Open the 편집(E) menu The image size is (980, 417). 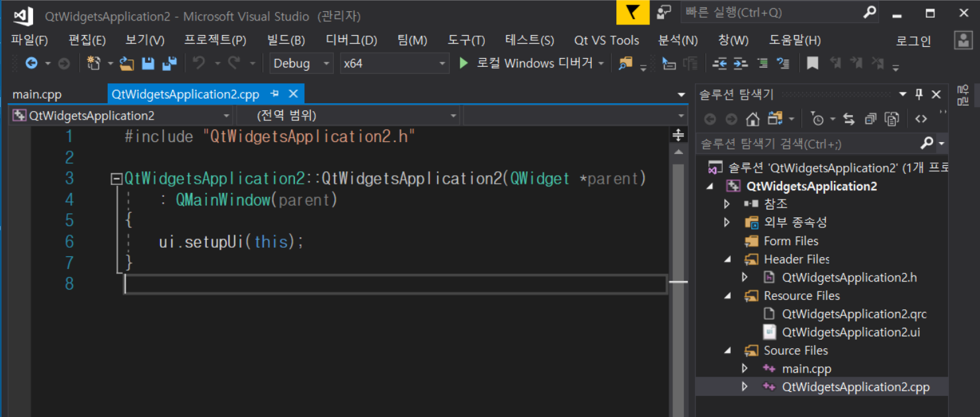point(87,40)
